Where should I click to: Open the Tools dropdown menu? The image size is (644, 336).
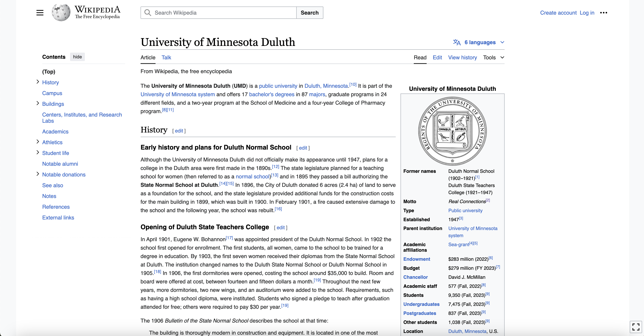(493, 57)
